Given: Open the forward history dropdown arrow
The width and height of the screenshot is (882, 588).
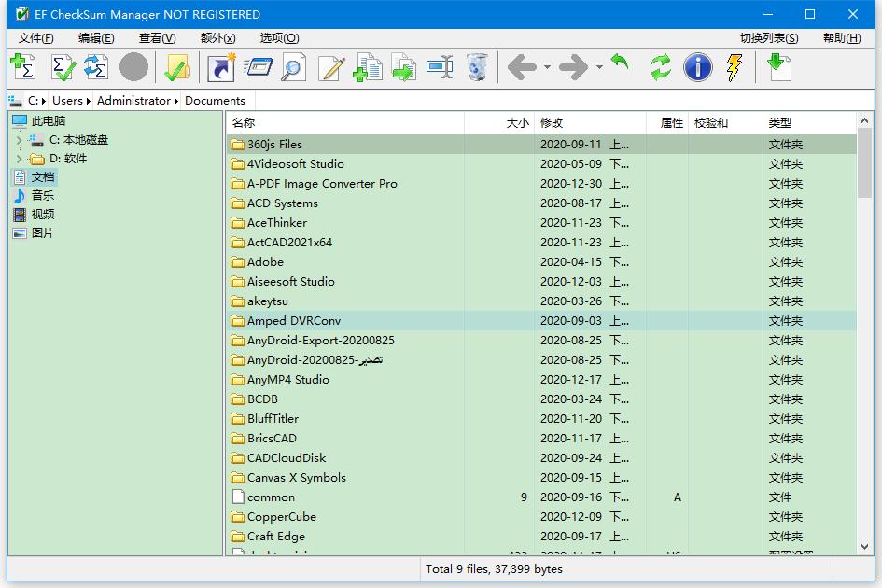Looking at the screenshot, I should (x=599, y=67).
